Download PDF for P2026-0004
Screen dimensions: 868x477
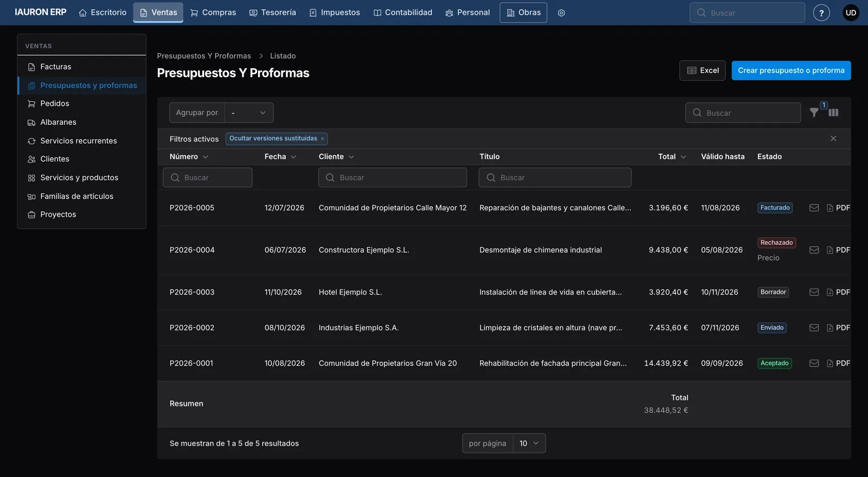coord(838,250)
